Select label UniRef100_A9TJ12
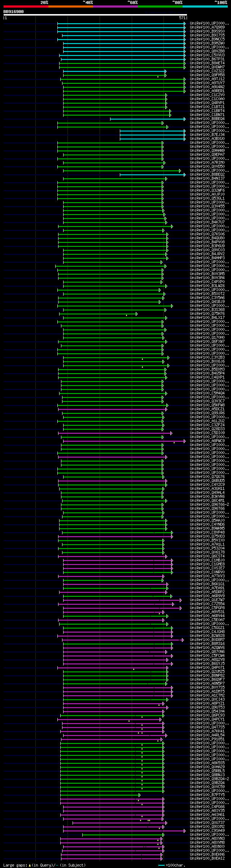Image resolution: width=231 pixels, height=868 pixels. (207, 79)
